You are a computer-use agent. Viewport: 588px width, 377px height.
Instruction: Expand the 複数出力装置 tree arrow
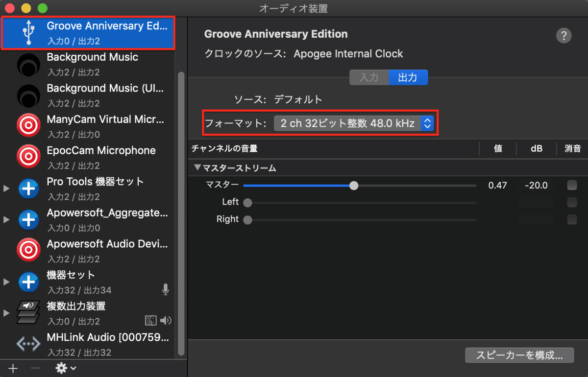(x=6, y=313)
